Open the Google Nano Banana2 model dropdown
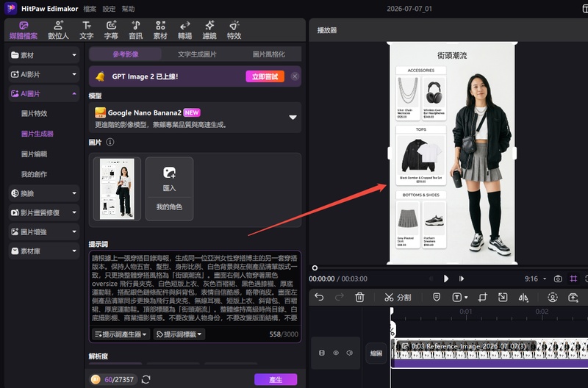 (195, 118)
